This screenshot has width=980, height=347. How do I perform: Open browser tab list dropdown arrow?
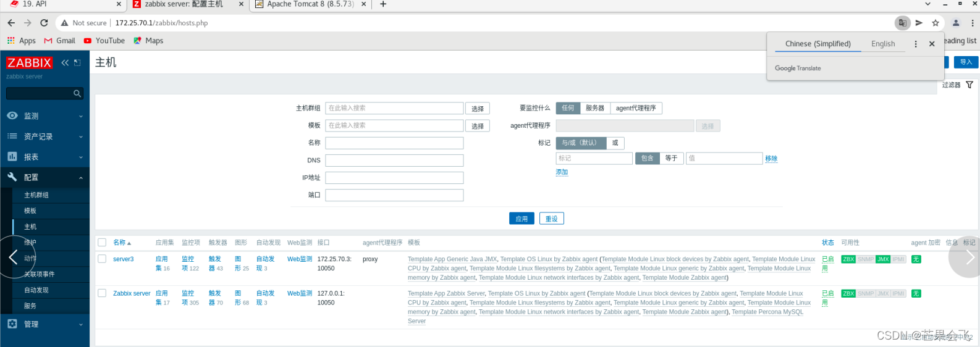coord(927,4)
